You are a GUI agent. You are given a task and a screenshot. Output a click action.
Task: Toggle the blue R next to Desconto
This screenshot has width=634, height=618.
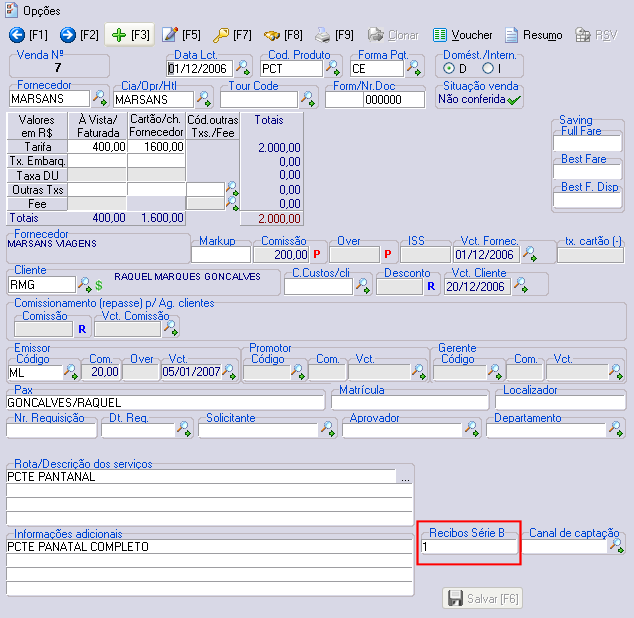431,286
